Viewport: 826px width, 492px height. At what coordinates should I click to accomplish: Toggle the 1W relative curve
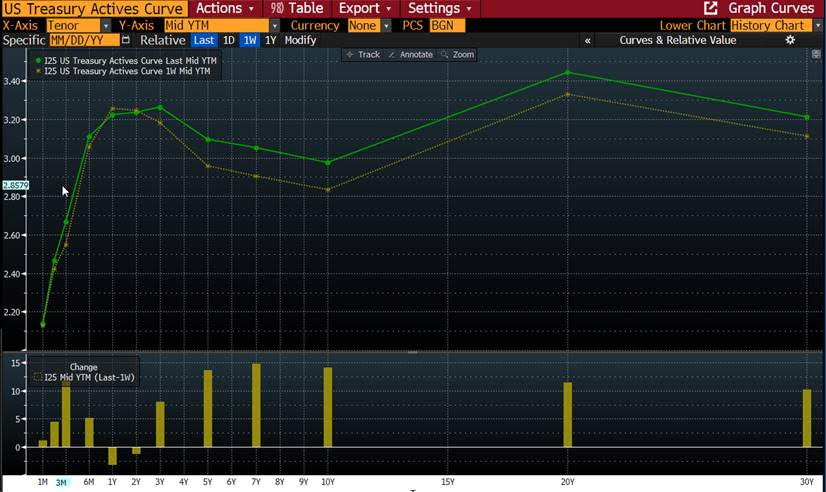(250, 40)
